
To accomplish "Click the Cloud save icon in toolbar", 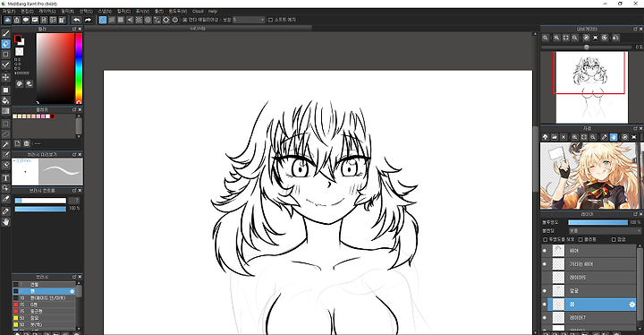I will [7, 20].
